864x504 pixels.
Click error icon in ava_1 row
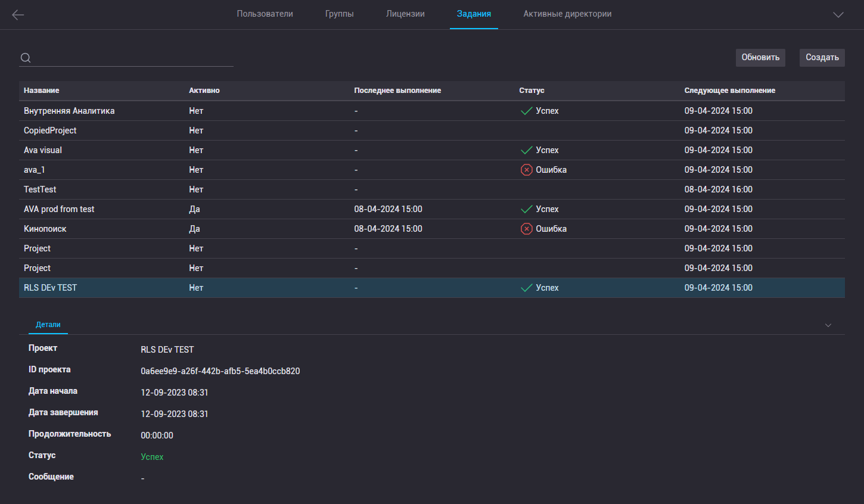(527, 170)
